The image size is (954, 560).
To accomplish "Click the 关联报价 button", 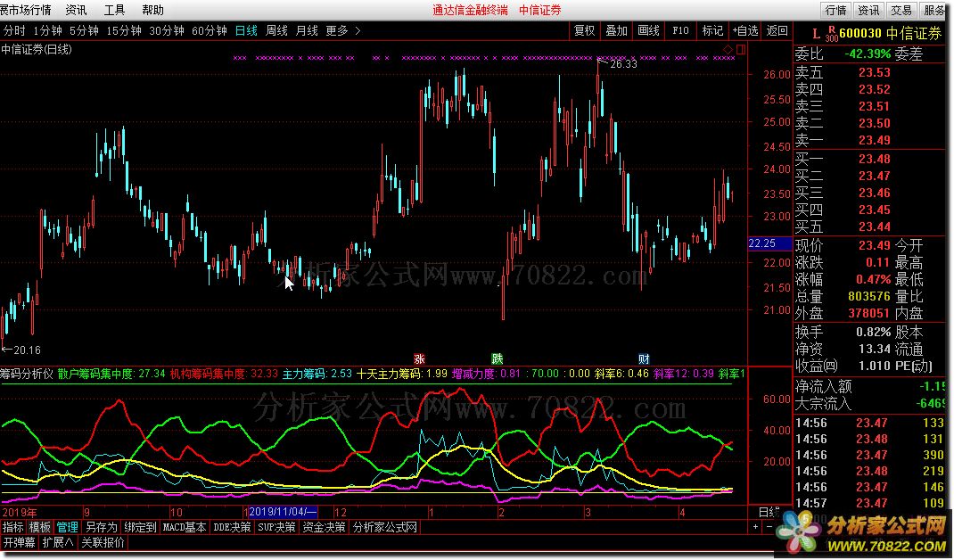I will [x=103, y=542].
